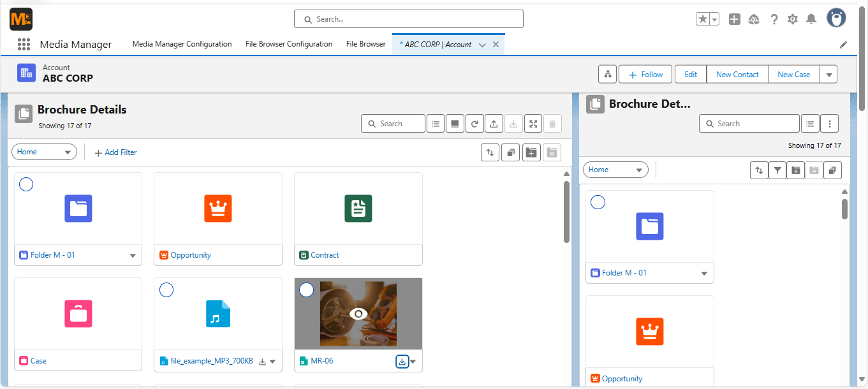The width and height of the screenshot is (868, 389).
Task: Click the Edit account button
Action: pyautogui.click(x=691, y=75)
